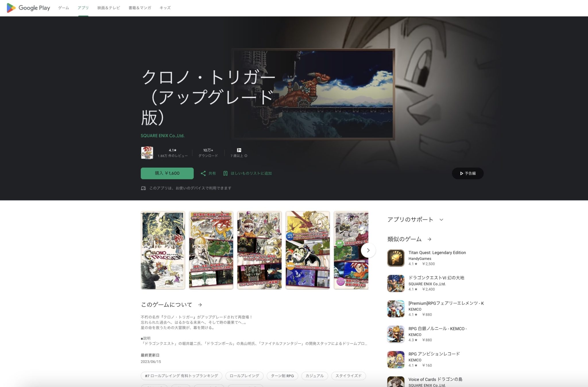Open the SQUARE ENIX Co.,Ltd. developer link
The height and width of the screenshot is (387, 588).
point(162,135)
